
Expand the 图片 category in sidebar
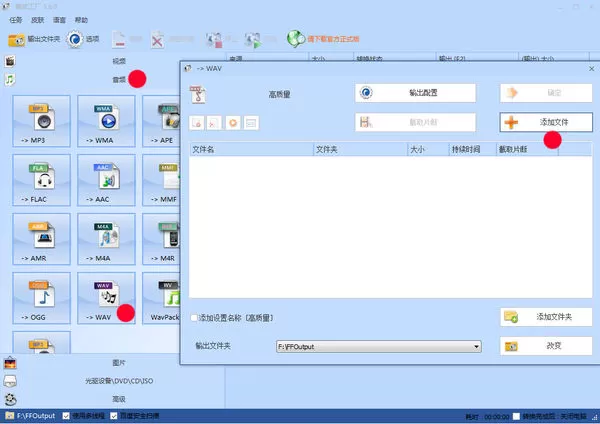click(x=119, y=362)
